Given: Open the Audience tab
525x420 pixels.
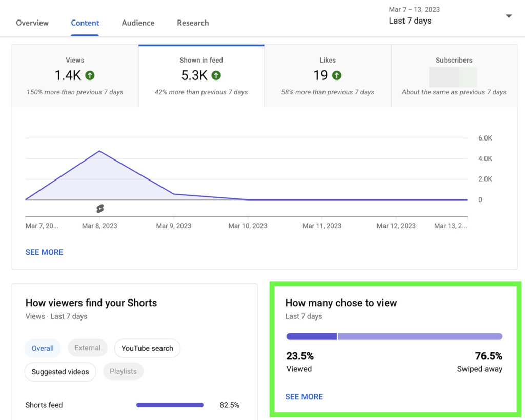Looking at the screenshot, I should (137, 23).
